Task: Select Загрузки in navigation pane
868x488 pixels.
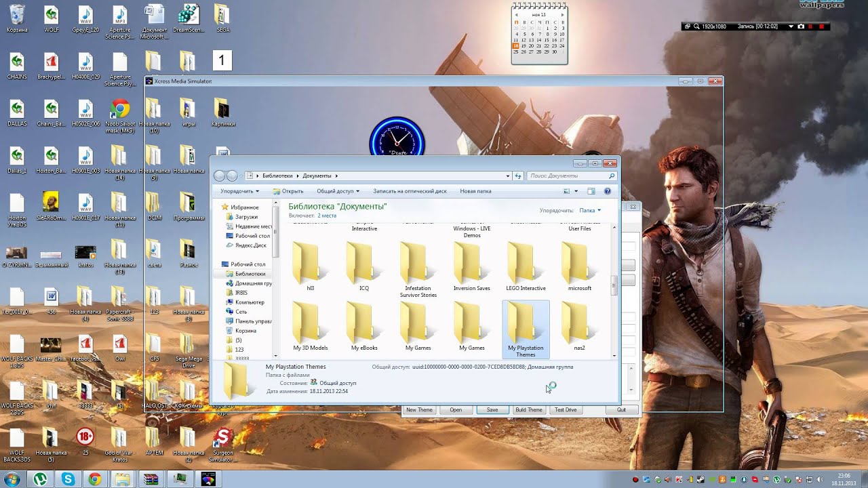Action: pyautogui.click(x=246, y=217)
